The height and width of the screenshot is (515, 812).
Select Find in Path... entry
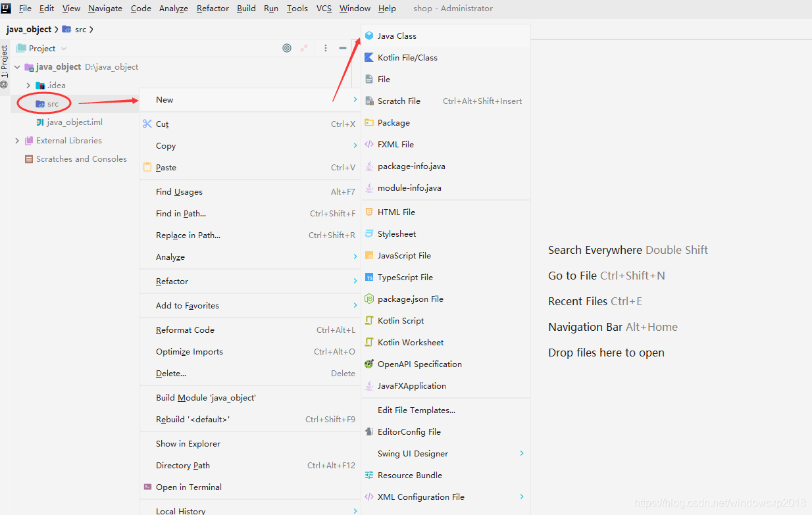coord(250,214)
